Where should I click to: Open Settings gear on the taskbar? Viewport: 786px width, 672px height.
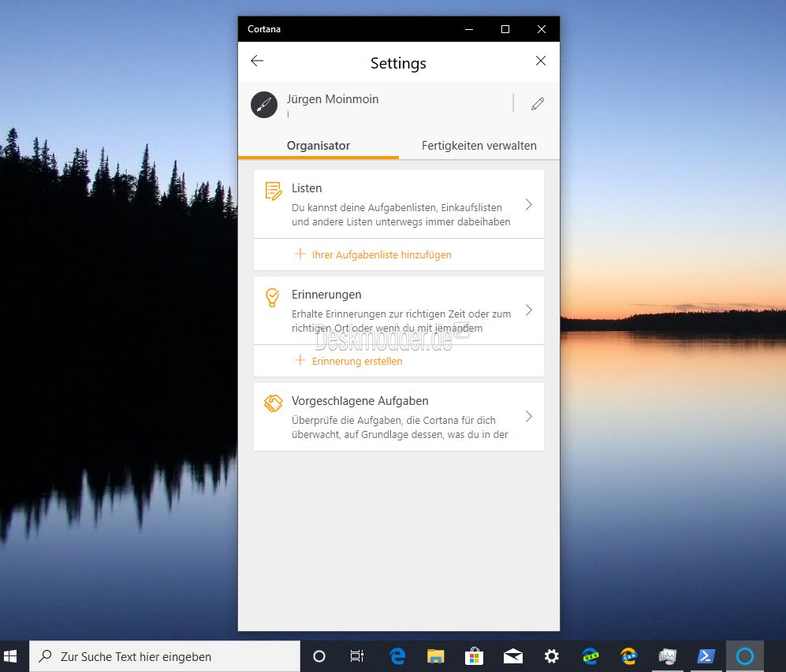(x=551, y=656)
